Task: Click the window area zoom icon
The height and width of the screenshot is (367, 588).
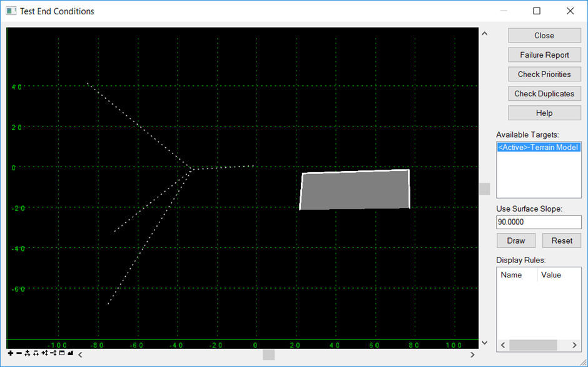Action: tap(62, 353)
